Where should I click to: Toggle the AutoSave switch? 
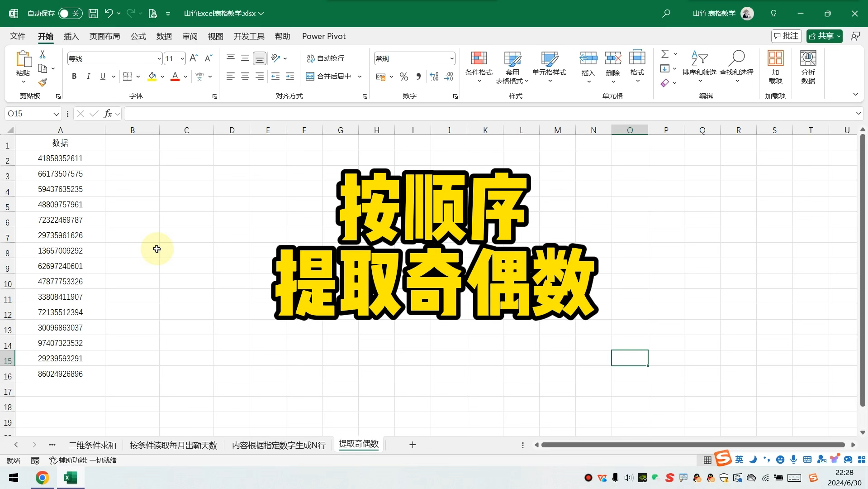[70, 14]
